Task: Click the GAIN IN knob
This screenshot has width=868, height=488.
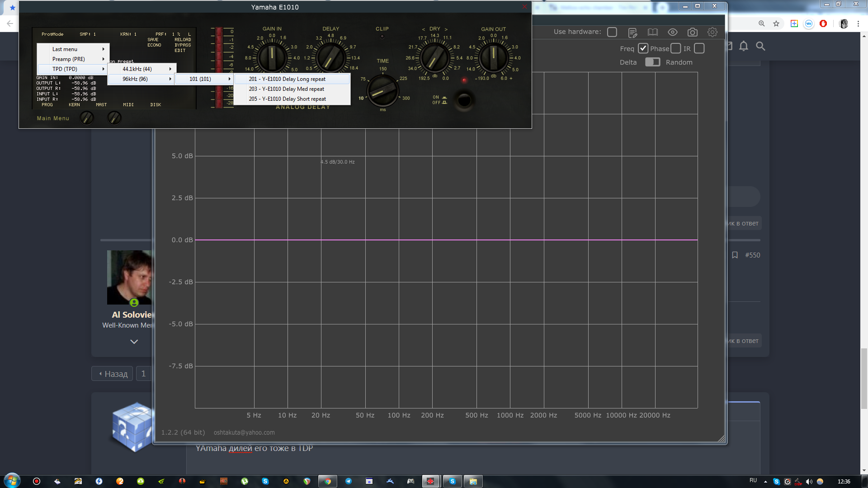Action: click(x=272, y=57)
